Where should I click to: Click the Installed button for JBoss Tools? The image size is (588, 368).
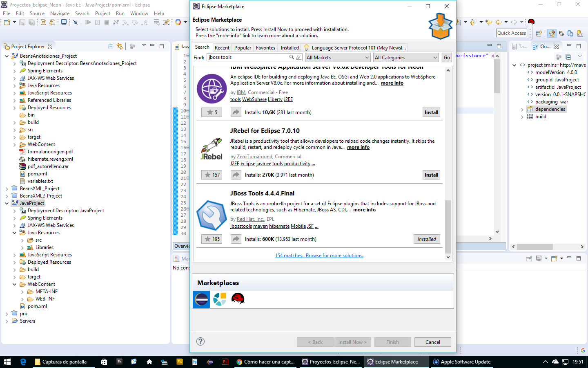pyautogui.click(x=427, y=239)
